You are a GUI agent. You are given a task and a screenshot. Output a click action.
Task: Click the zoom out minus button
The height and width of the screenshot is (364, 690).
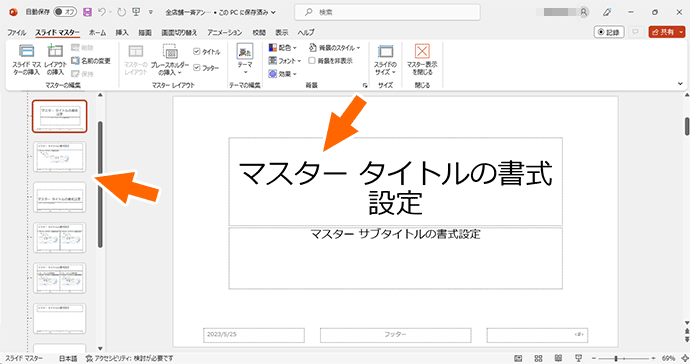point(594,358)
